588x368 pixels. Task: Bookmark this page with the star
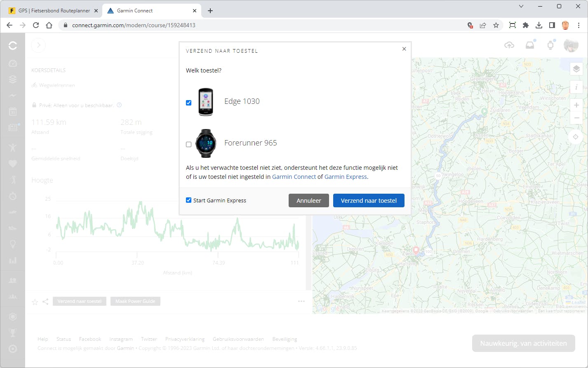pyautogui.click(x=496, y=25)
